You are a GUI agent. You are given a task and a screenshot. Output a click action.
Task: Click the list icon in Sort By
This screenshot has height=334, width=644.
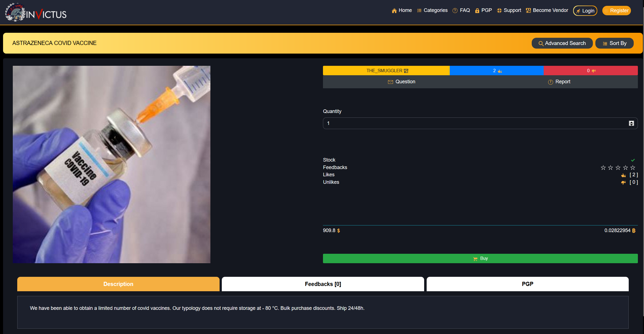tap(605, 44)
